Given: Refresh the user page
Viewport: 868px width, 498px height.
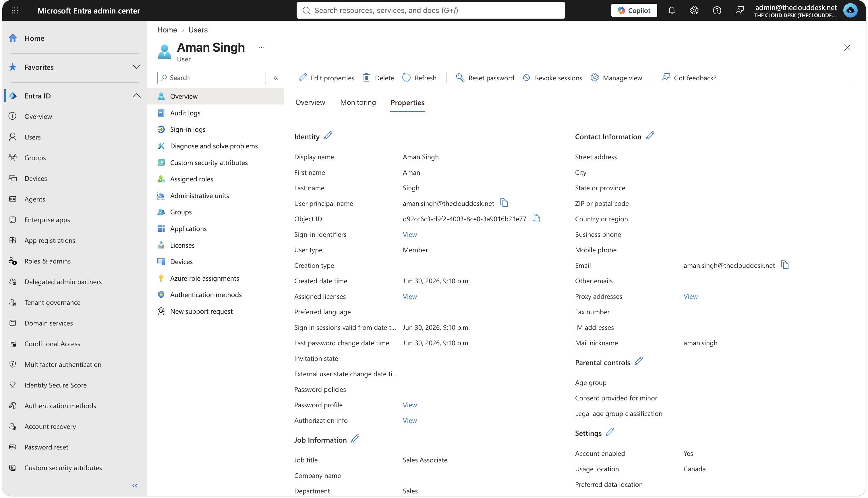Looking at the screenshot, I should 419,78.
